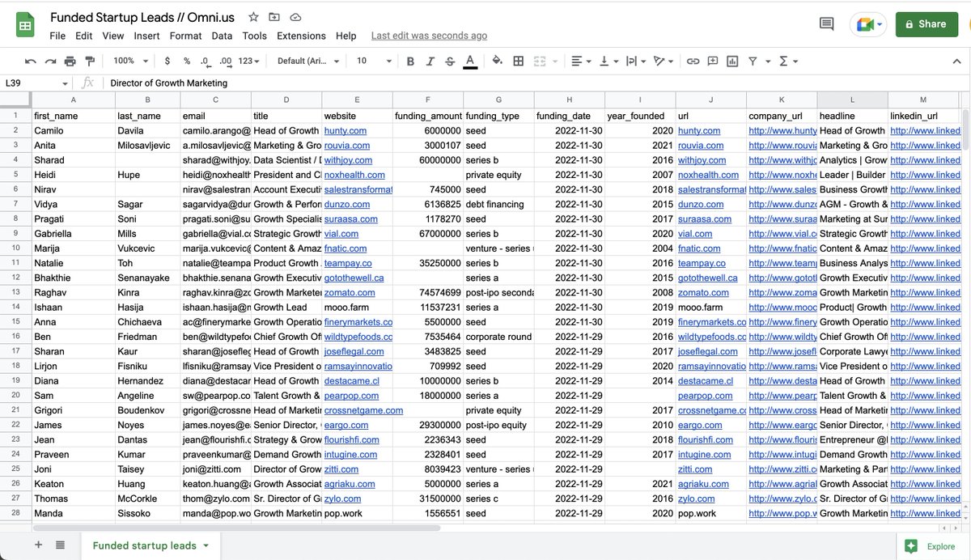
Task: Select the funding_amount header cell
Action: (x=428, y=116)
